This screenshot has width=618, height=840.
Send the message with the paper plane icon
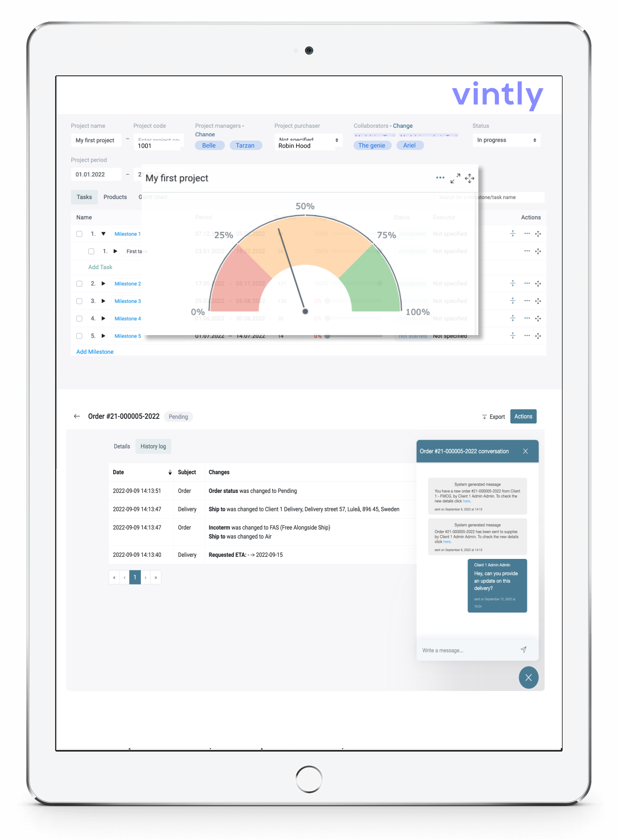coord(524,650)
